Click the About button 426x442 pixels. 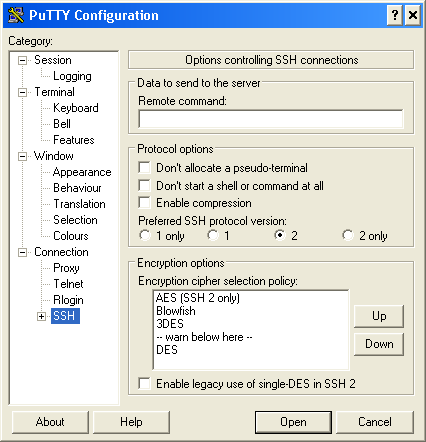[x=50, y=422]
